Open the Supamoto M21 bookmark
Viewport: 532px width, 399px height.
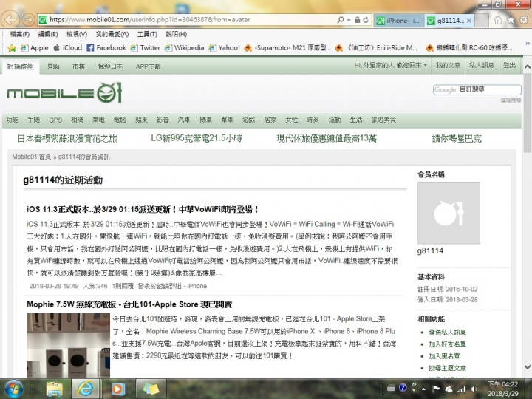click(287, 48)
